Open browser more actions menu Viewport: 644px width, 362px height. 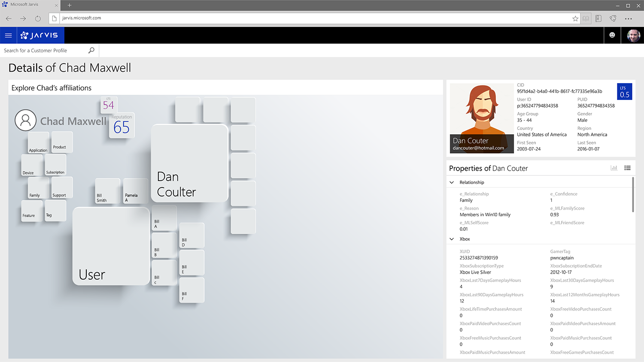pyautogui.click(x=628, y=18)
